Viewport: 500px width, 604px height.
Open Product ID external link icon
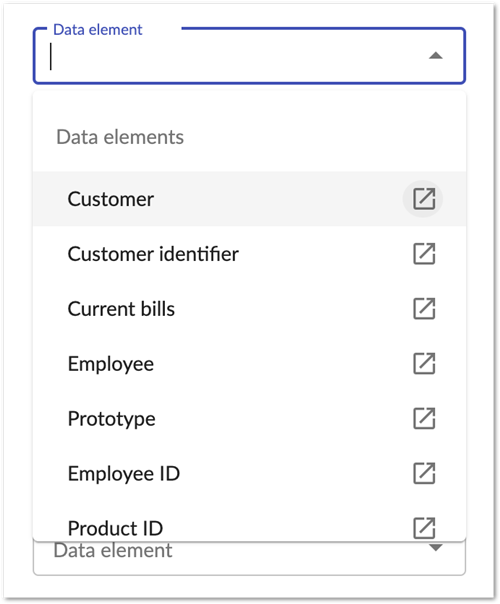pyautogui.click(x=424, y=528)
